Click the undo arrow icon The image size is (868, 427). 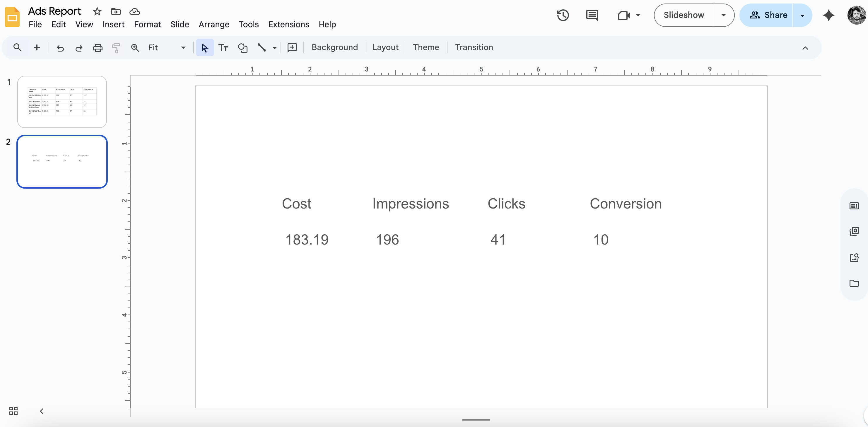[x=60, y=48]
